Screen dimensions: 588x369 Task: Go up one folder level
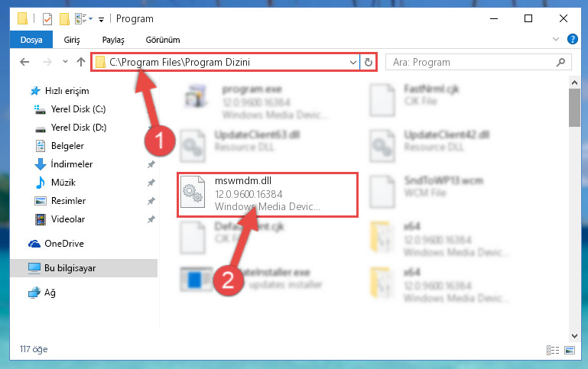(81, 62)
